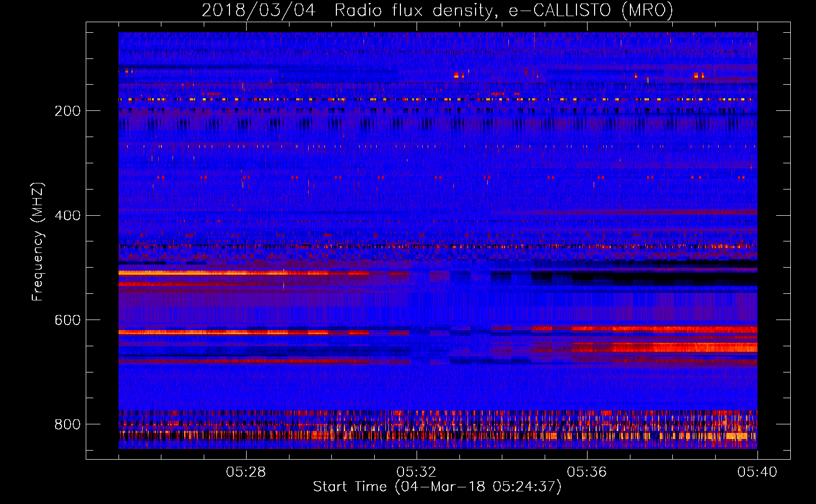The height and width of the screenshot is (504, 816).
Task: Click the 800 frequency tick label
Action: pyautogui.click(x=68, y=424)
